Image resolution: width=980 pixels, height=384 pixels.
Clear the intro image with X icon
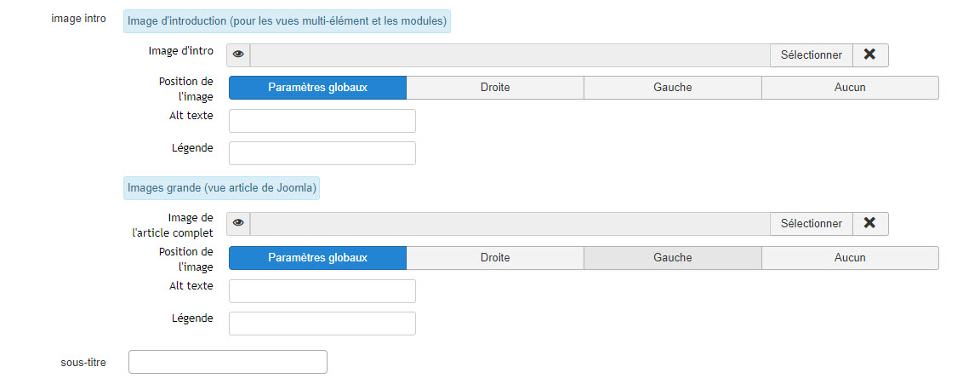[x=870, y=55]
